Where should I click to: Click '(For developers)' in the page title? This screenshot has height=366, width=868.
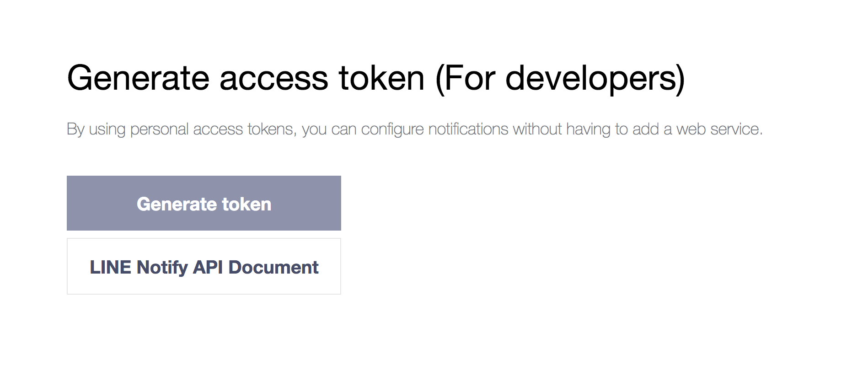[560, 79]
